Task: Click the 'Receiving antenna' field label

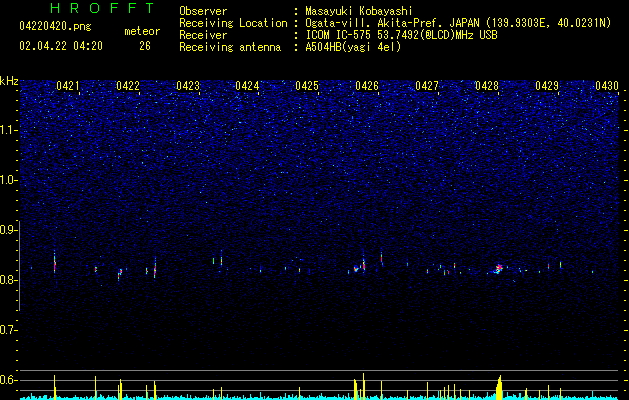Action: pyautogui.click(x=230, y=47)
